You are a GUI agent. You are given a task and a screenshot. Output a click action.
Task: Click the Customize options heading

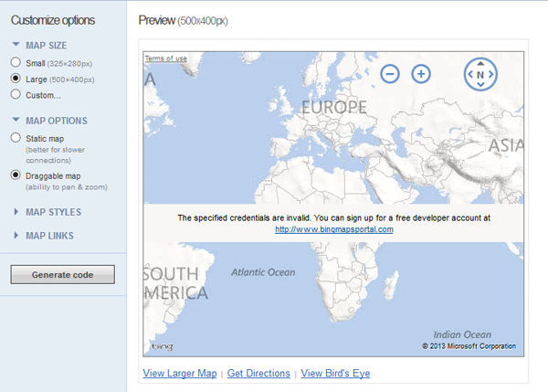tap(53, 20)
